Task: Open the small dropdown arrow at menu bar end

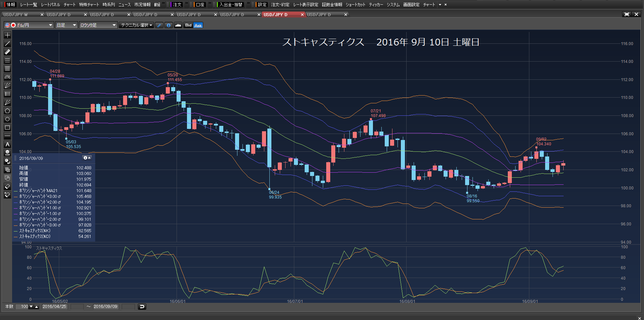Action: [440, 5]
